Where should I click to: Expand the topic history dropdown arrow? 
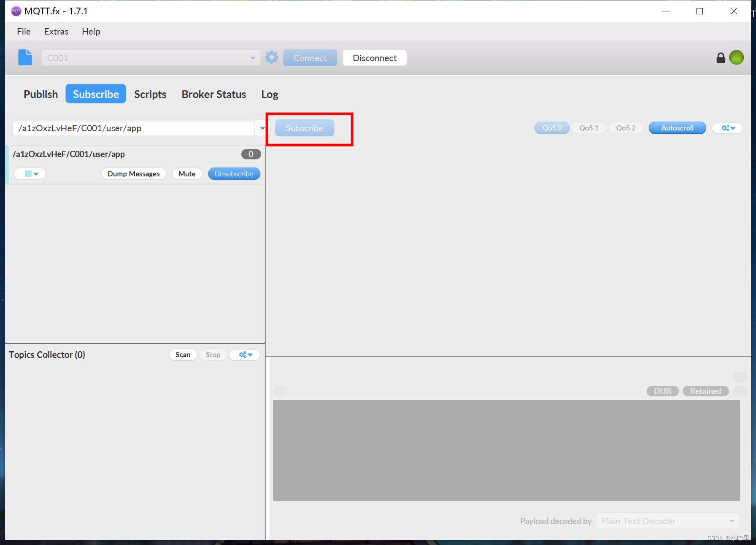pos(262,128)
